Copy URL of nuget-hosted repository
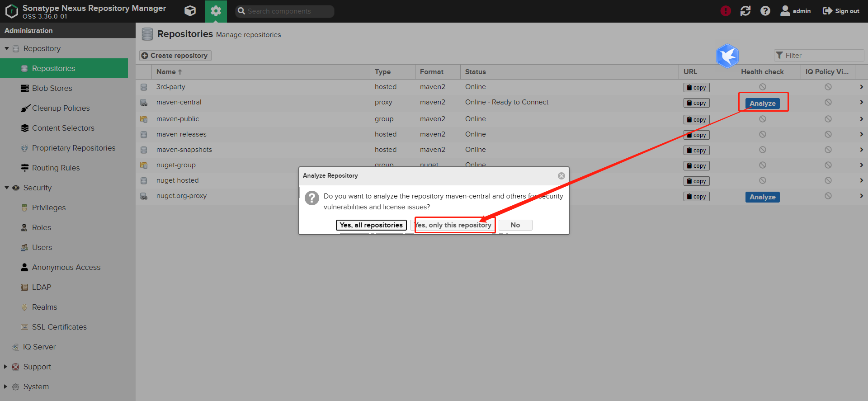Image resolution: width=868 pixels, height=401 pixels. pyautogui.click(x=696, y=181)
